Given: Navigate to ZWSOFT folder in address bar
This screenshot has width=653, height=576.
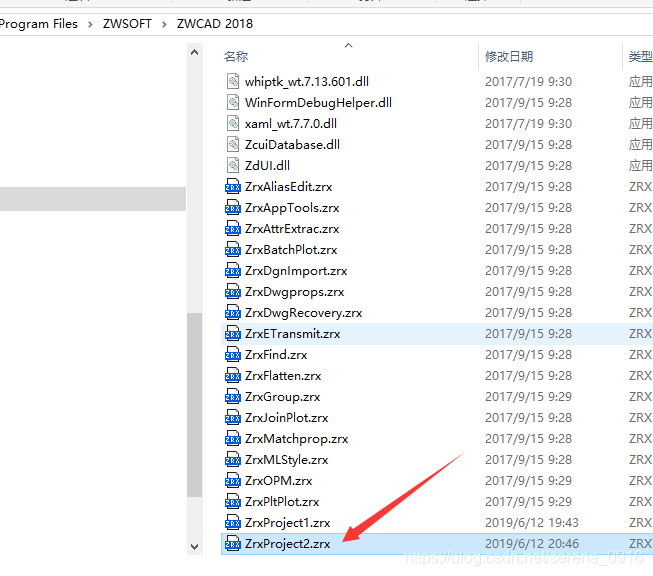Looking at the screenshot, I should [127, 24].
